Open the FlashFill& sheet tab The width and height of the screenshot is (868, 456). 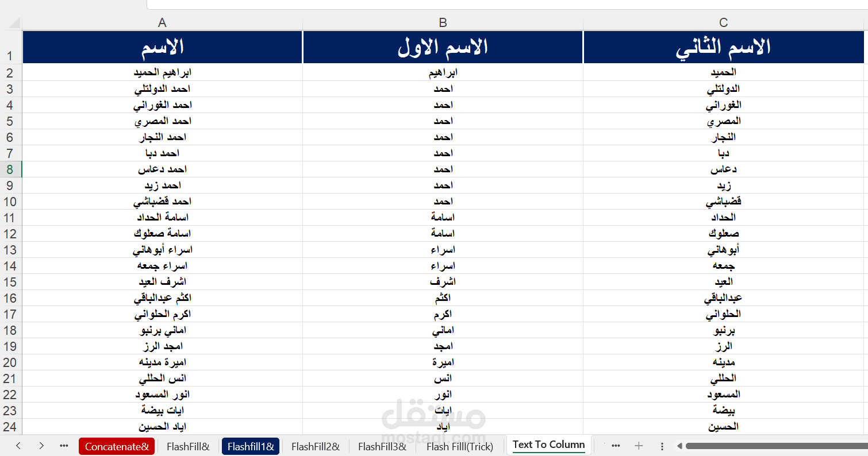[188, 446]
